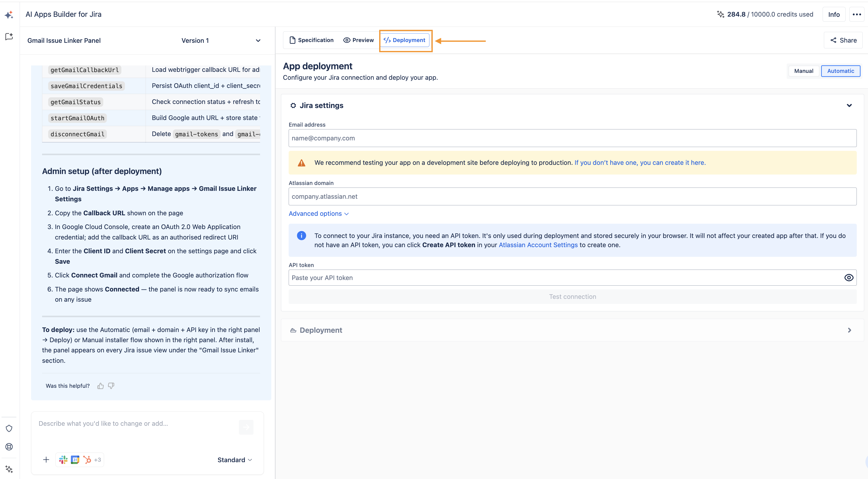Open new chat icon in sidebar
The image size is (868, 479).
coord(9,36)
